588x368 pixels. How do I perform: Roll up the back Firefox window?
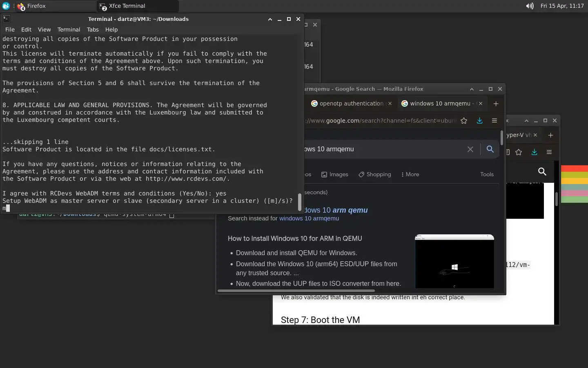[x=526, y=121]
